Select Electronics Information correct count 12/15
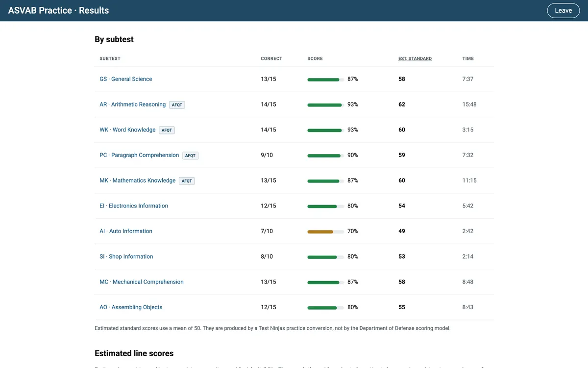This screenshot has width=588, height=368. point(269,206)
